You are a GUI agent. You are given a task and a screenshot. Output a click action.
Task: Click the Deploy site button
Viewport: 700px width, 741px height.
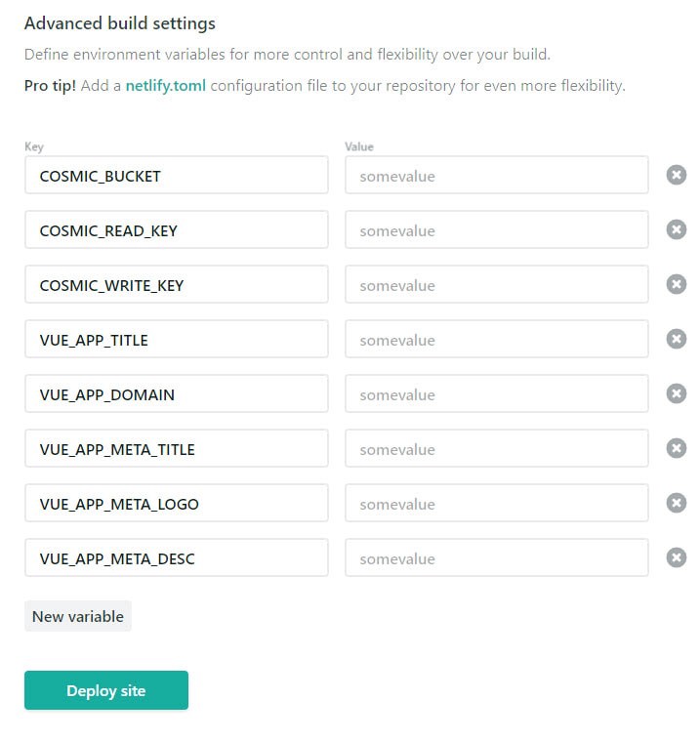(105, 690)
